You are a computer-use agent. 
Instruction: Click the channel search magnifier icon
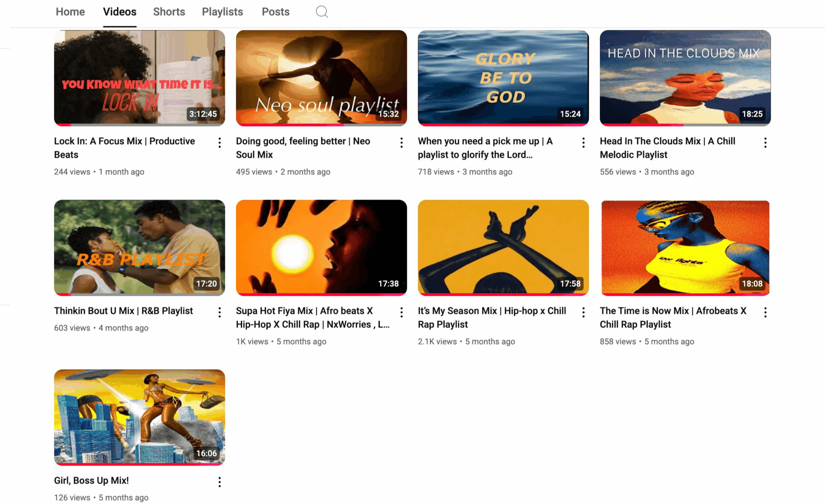click(x=321, y=12)
